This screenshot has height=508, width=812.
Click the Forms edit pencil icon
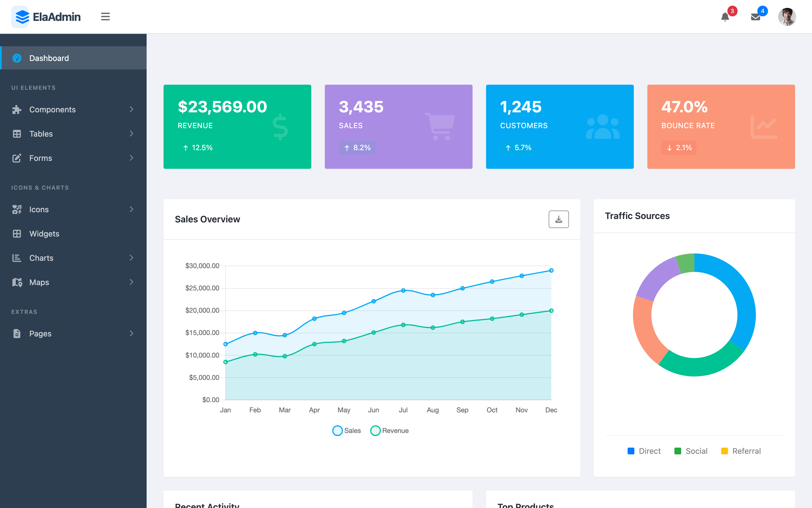(x=17, y=158)
